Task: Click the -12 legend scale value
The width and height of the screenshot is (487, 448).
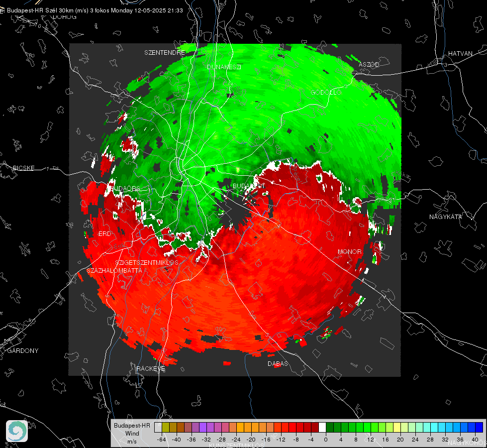Action: click(281, 440)
